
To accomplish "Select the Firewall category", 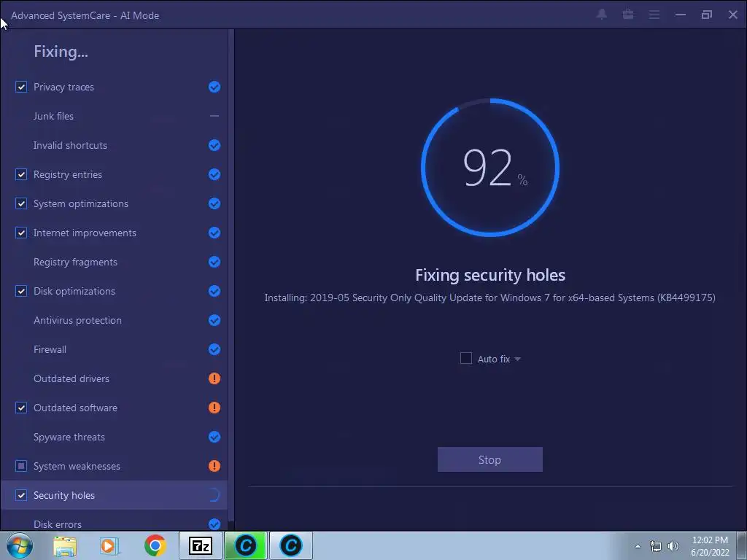I will coord(114,349).
